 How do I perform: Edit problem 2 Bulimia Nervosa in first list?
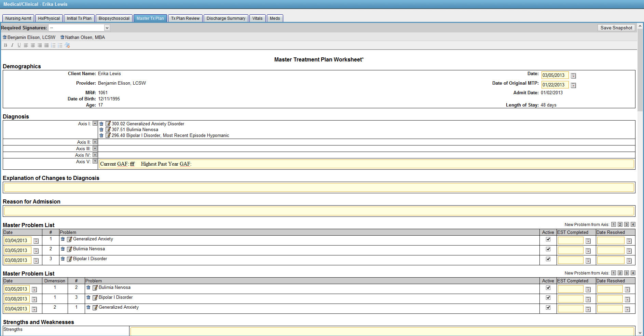pyautogui.click(x=69, y=249)
